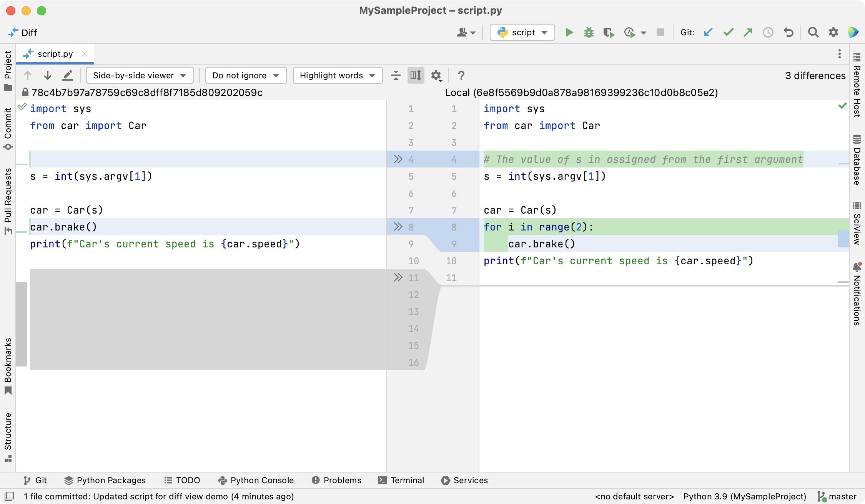Click the Git rollback changes icon
The width and height of the screenshot is (865, 504).
coord(788,33)
